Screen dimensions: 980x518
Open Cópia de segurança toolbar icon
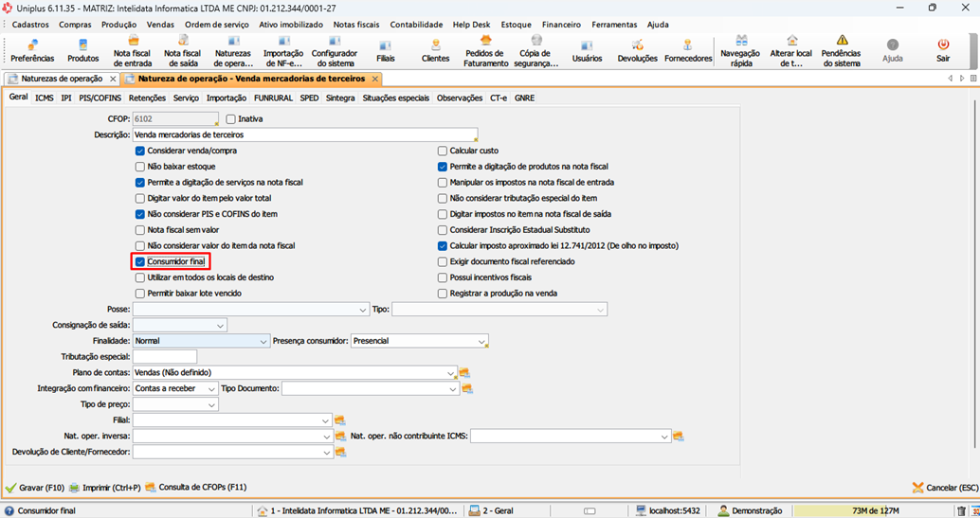535,51
